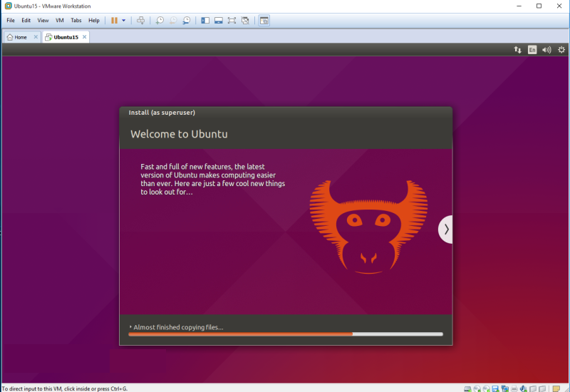This screenshot has height=392, width=570.
Task: Click the console view icon
Action: pos(264,21)
